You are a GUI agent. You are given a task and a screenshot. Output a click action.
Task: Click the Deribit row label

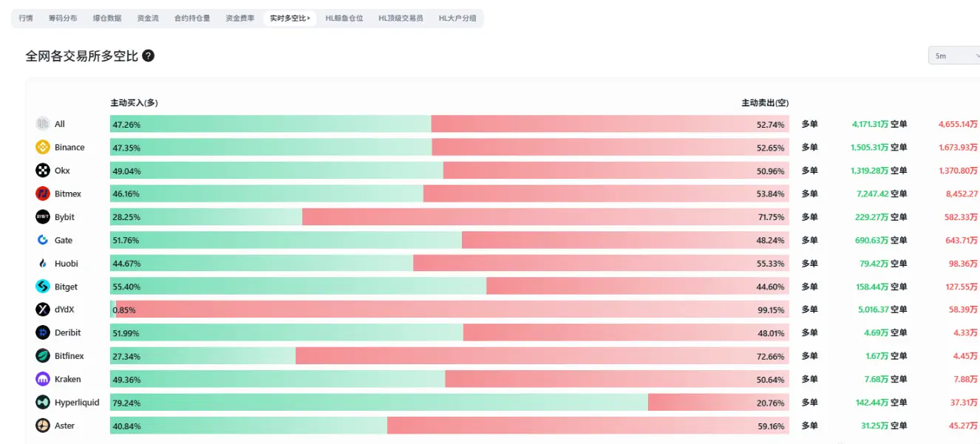tap(68, 333)
